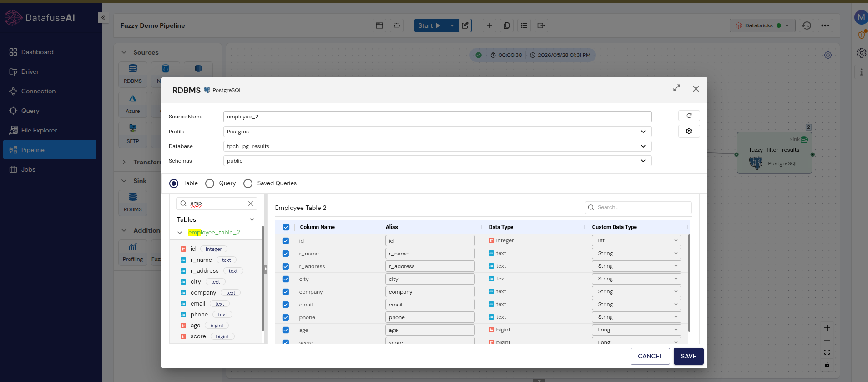Copy pipeline using the duplicate icon
The width and height of the screenshot is (868, 382).
pyautogui.click(x=507, y=25)
